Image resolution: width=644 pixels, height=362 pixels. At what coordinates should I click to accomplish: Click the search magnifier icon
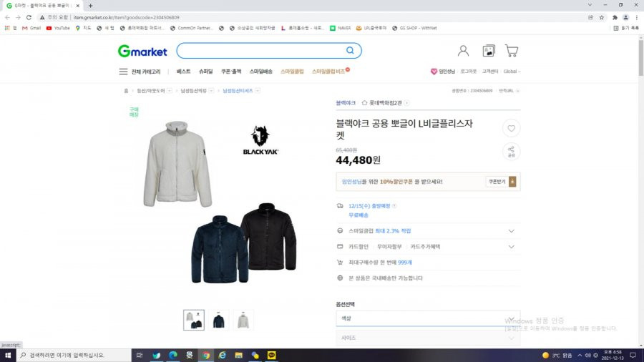pyautogui.click(x=350, y=50)
